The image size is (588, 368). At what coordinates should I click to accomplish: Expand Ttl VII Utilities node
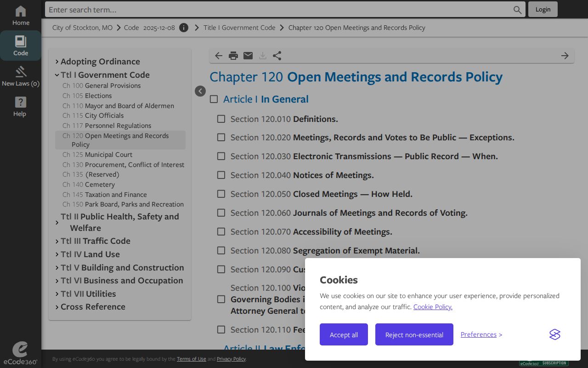click(57, 294)
